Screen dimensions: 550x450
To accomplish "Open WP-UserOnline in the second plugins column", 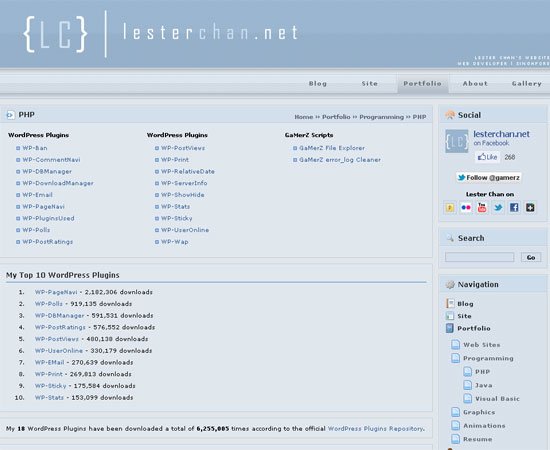I will 185,230.
